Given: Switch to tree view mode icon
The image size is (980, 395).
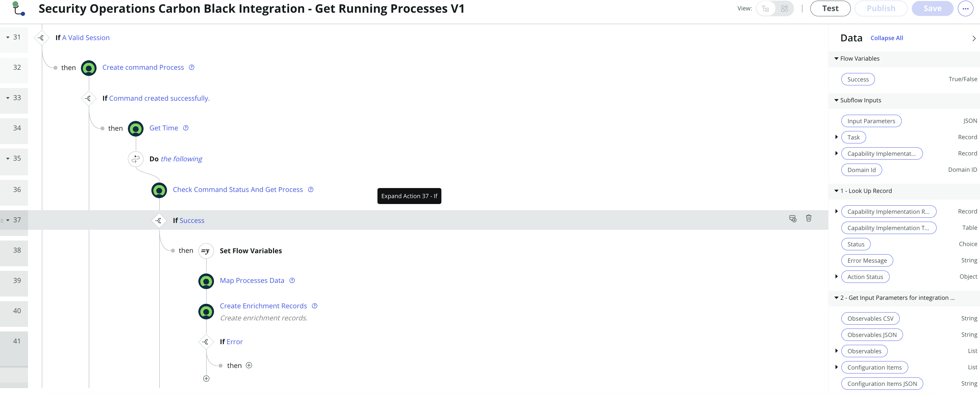Looking at the screenshot, I should 765,8.
